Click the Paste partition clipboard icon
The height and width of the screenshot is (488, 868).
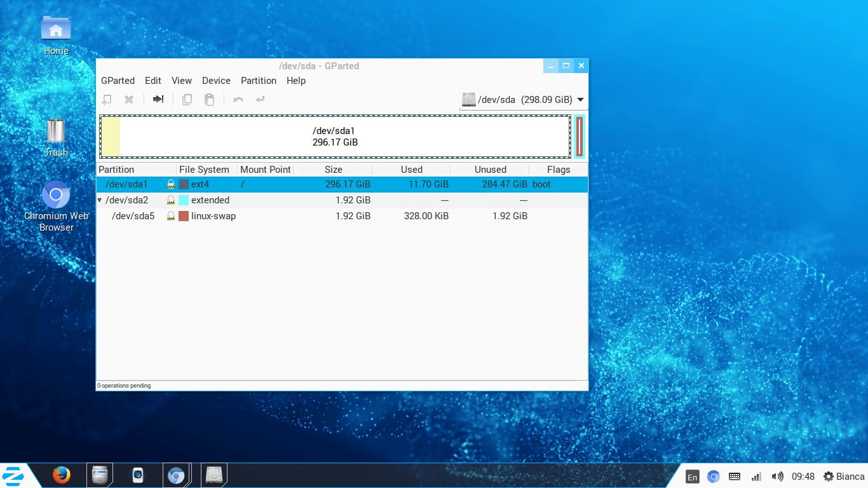point(209,99)
